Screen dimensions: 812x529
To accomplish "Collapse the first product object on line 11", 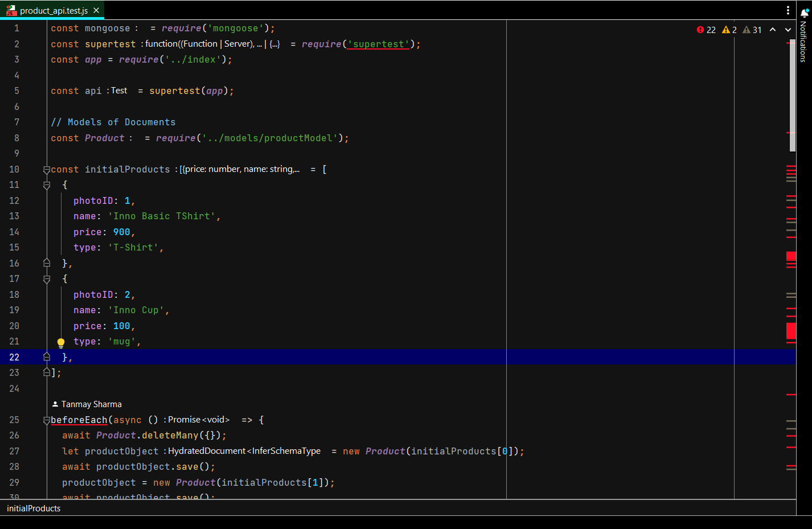I will pyautogui.click(x=47, y=185).
